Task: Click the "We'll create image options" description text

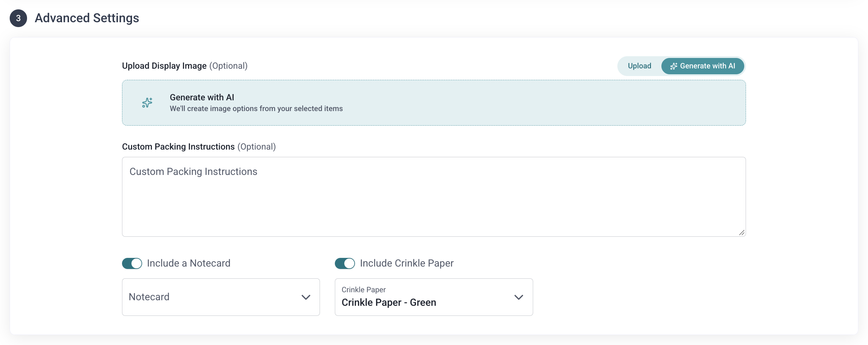Action: click(x=256, y=109)
